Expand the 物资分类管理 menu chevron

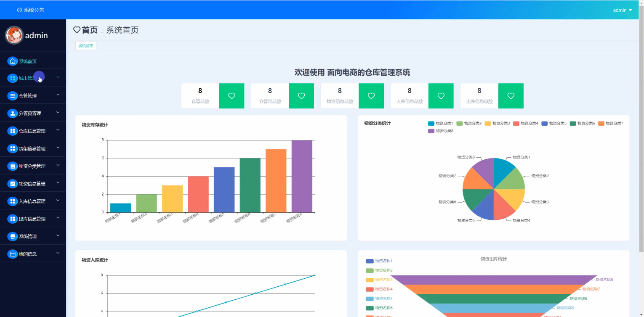[58, 165]
